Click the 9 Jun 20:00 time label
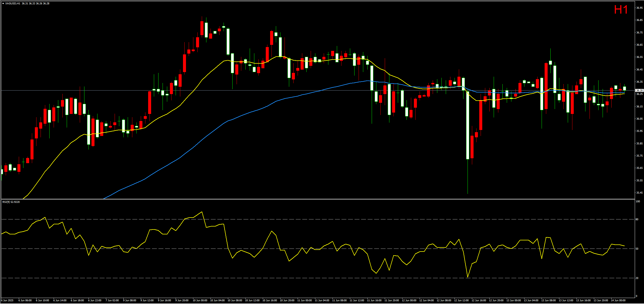 (182, 300)
